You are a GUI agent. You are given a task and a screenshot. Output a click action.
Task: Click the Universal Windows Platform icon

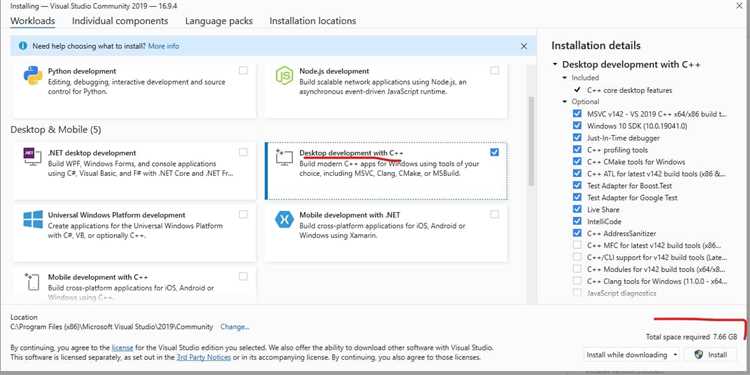pyautogui.click(x=33, y=219)
